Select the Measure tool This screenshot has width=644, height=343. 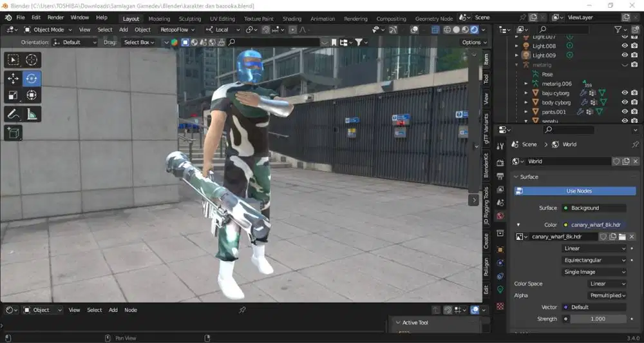(x=32, y=114)
